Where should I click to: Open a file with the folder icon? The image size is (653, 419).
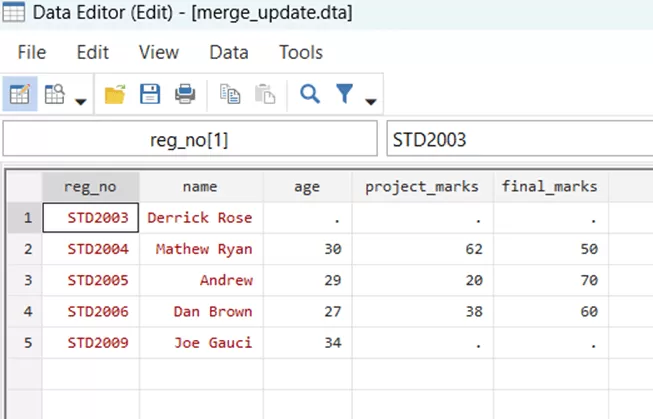[115, 94]
